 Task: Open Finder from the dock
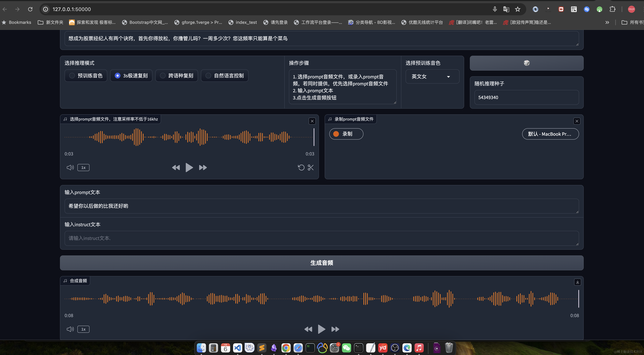click(201, 348)
